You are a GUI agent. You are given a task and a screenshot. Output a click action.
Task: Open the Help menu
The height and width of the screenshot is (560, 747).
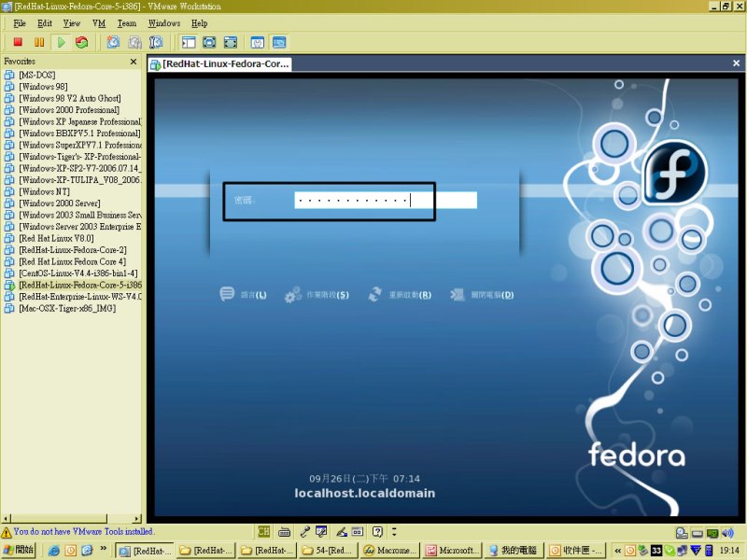(199, 23)
